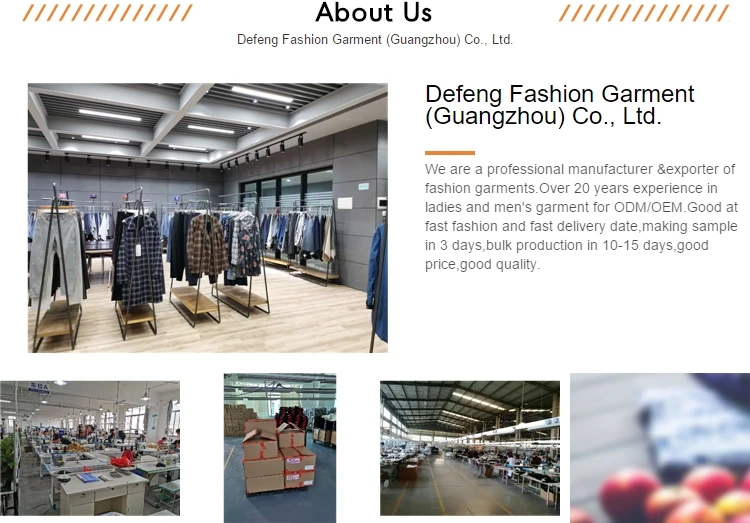Click the orange divider bar under company heading
Image resolution: width=750 pixels, height=523 pixels.
click(x=450, y=153)
